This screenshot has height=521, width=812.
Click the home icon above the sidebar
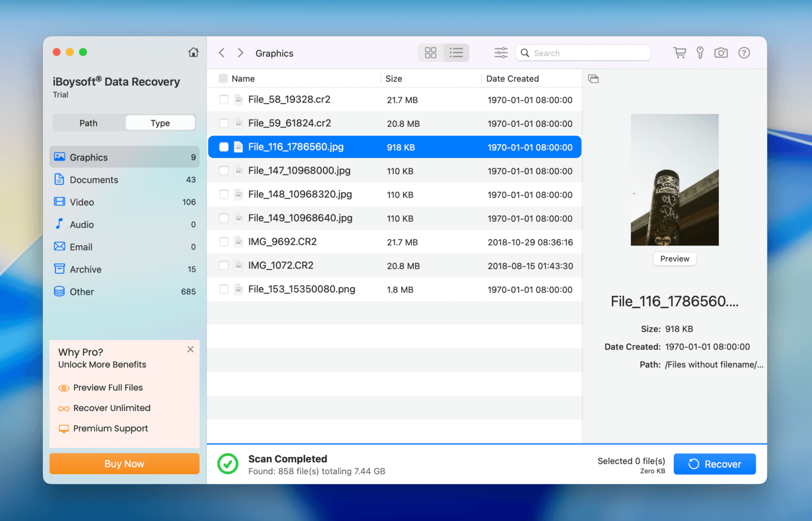click(193, 52)
